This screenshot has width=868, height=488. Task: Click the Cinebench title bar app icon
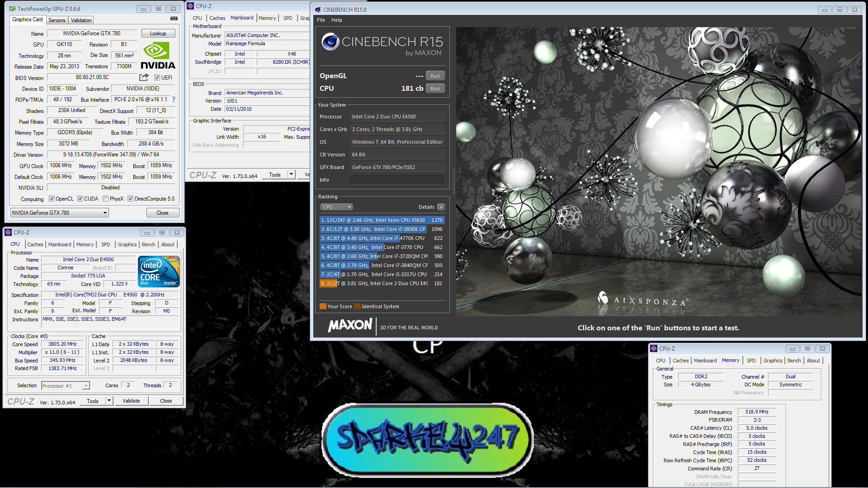[x=318, y=9]
